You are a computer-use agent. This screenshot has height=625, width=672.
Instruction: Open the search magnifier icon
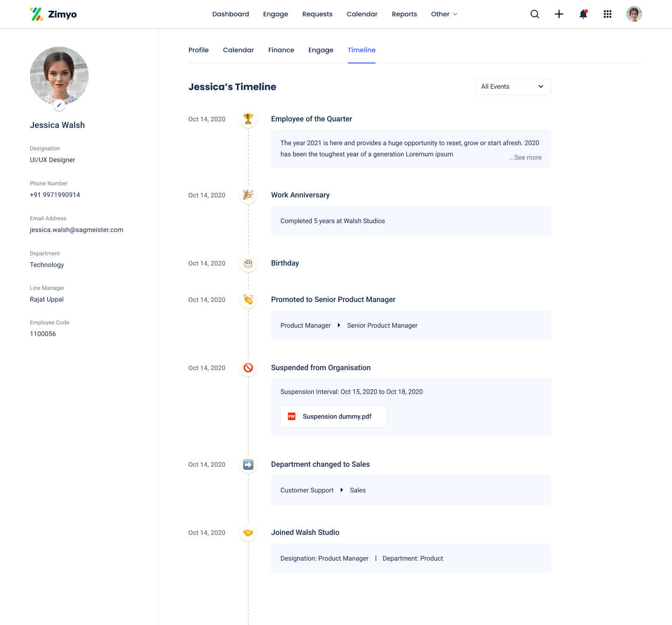(x=535, y=14)
